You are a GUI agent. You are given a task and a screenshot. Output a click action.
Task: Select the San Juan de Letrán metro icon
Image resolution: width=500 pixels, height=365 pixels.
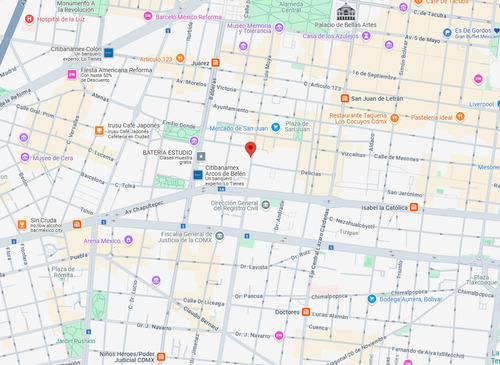click(x=345, y=98)
